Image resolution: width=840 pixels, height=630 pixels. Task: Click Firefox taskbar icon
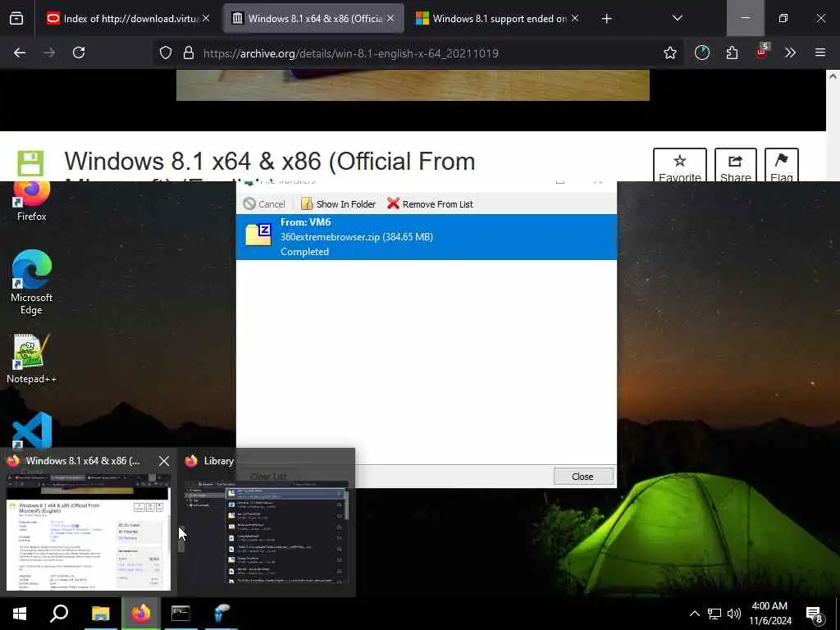pos(141,613)
